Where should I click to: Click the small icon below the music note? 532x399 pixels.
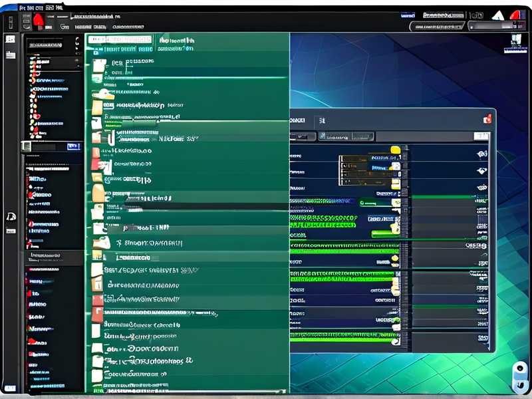(x=10, y=230)
